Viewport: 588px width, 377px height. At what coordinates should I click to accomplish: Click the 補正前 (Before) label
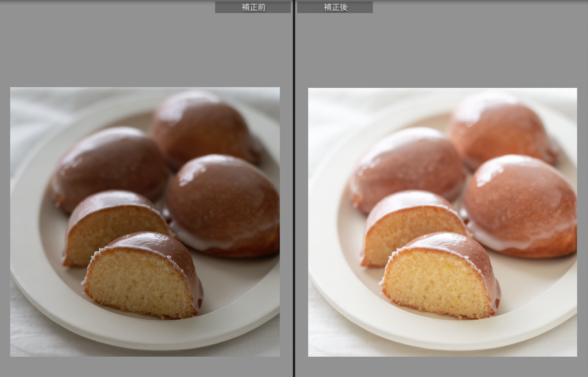253,7
